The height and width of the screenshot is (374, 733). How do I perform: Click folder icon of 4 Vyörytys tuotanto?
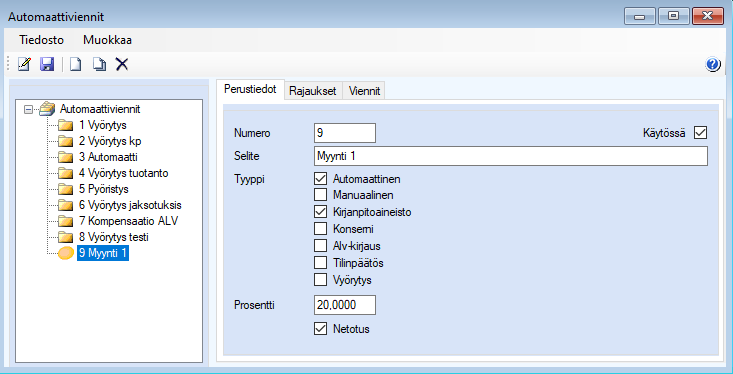pyautogui.click(x=66, y=174)
